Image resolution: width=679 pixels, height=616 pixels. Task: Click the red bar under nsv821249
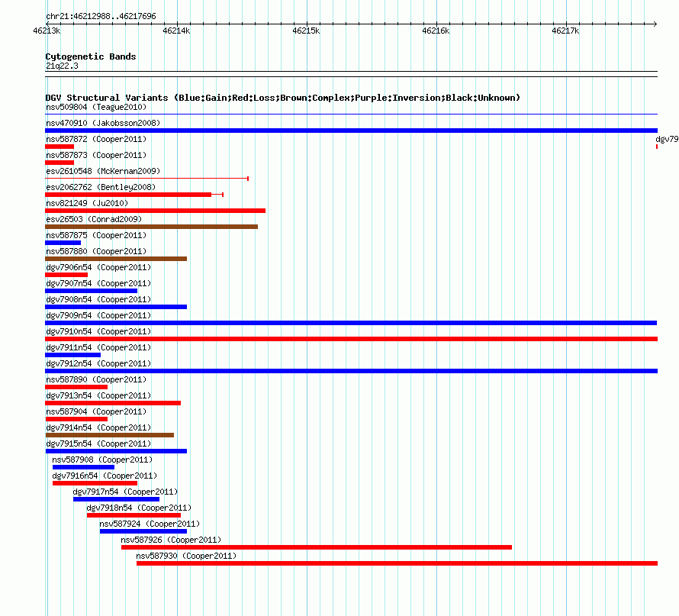pyautogui.click(x=155, y=211)
